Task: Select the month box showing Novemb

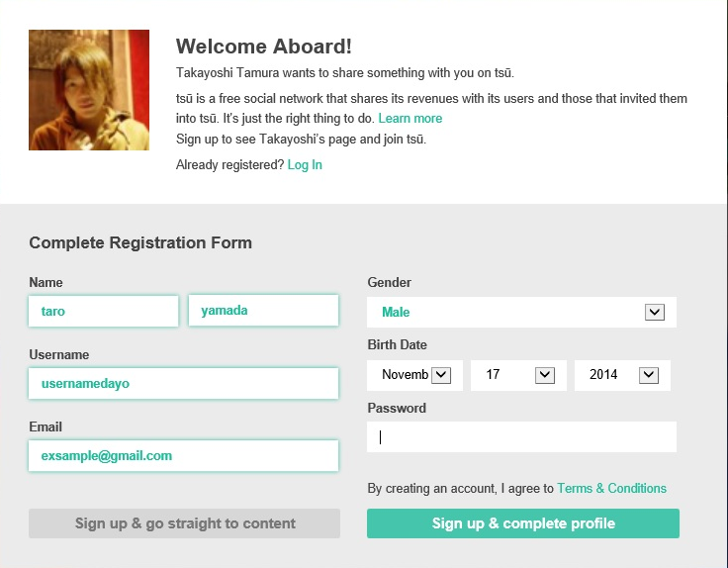Action: click(x=414, y=375)
